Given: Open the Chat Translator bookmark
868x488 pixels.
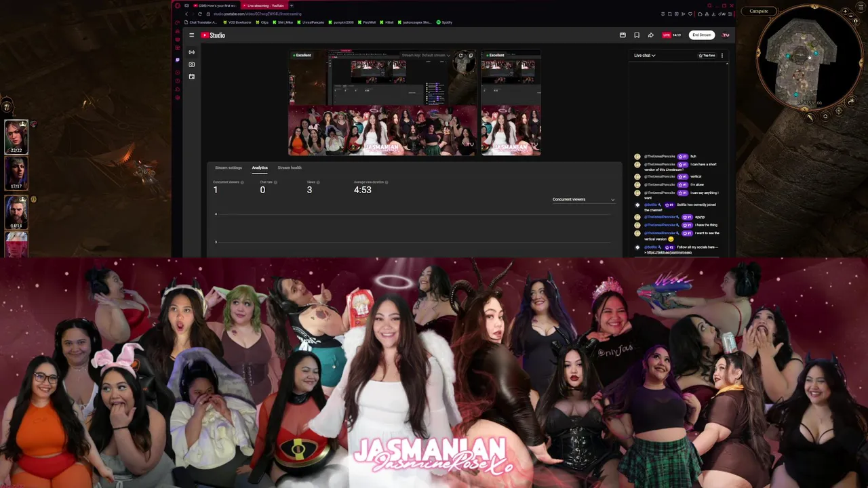Looking at the screenshot, I should 201,22.
